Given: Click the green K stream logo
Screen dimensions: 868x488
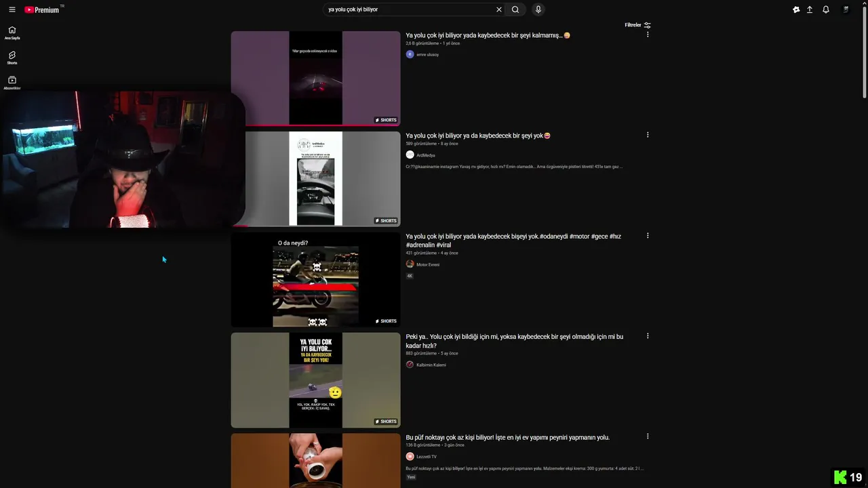Looking at the screenshot, I should coord(840,477).
